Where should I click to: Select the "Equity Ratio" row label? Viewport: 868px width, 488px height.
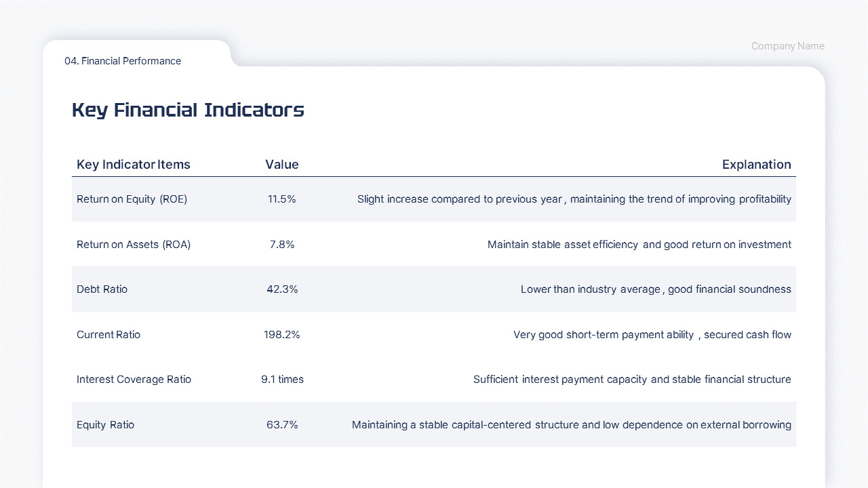tap(105, 425)
